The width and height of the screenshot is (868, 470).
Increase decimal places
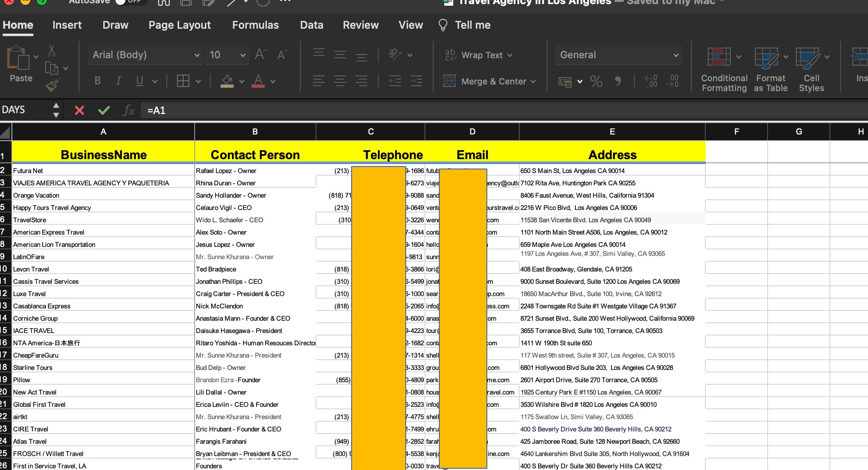[651, 81]
